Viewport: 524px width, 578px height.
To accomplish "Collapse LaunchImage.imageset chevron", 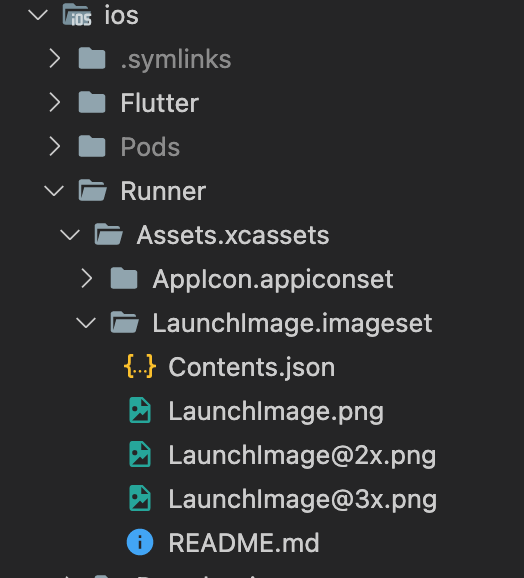I will click(x=86, y=323).
